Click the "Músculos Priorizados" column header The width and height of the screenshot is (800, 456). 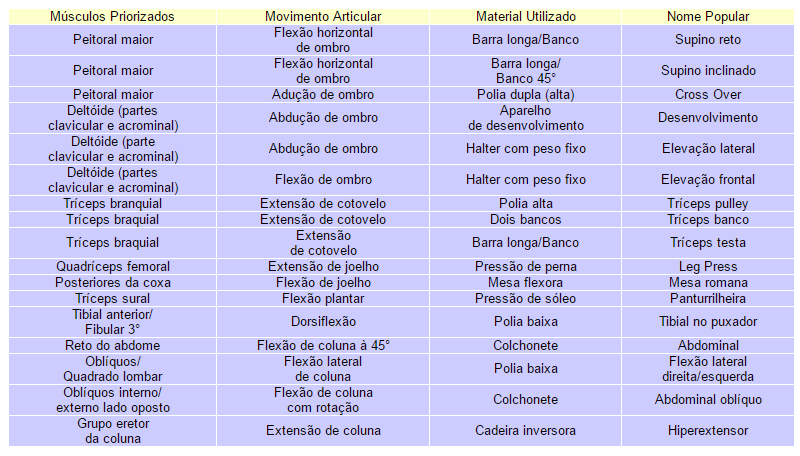pyautogui.click(x=112, y=17)
